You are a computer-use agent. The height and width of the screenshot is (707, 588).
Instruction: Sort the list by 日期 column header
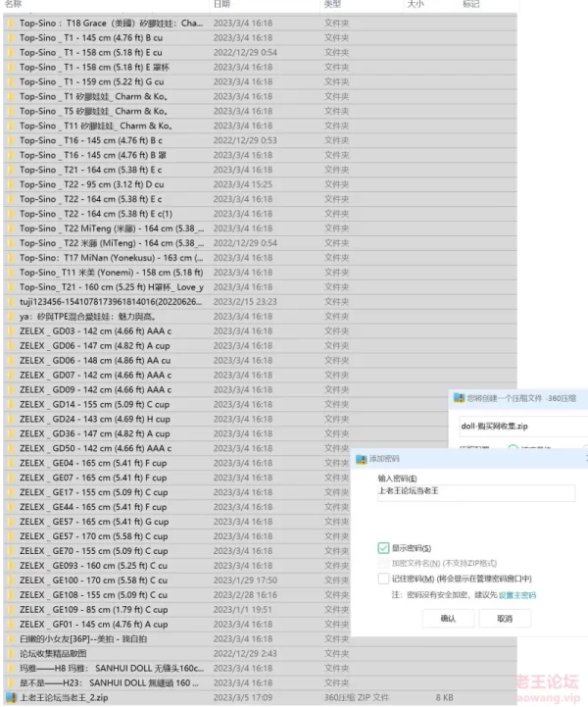tap(221, 5)
